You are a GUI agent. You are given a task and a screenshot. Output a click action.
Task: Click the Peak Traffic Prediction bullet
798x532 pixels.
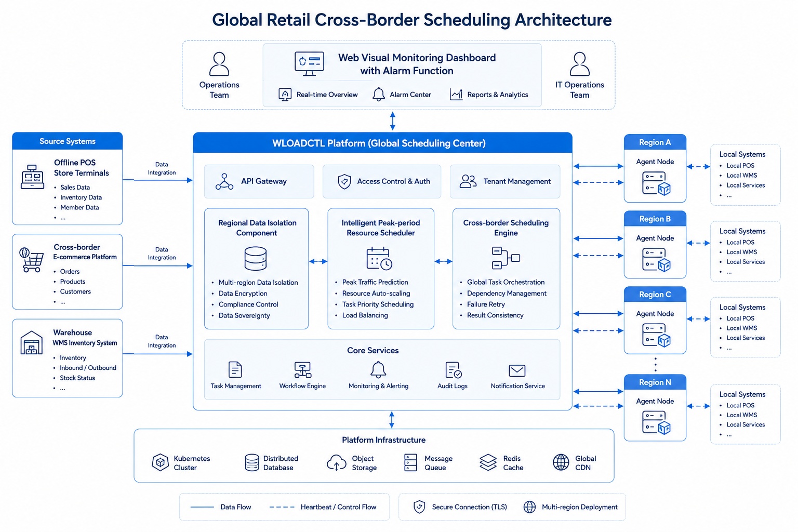(375, 282)
